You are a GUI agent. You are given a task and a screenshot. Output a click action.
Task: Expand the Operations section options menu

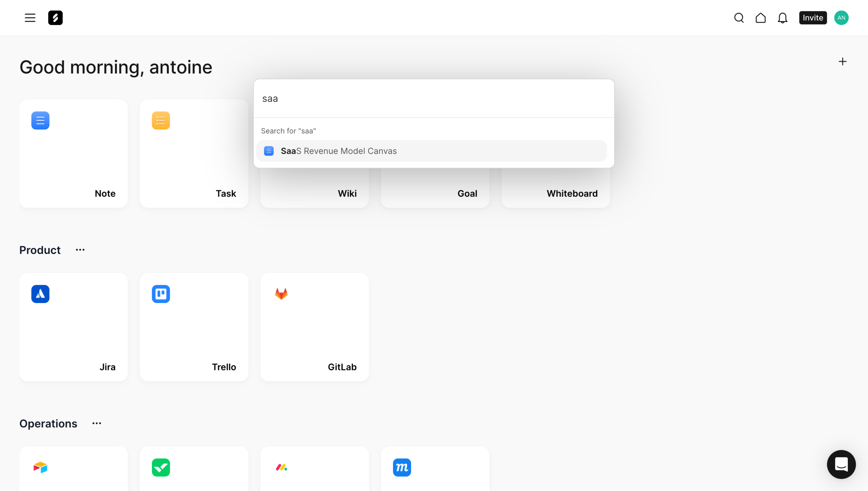point(96,424)
